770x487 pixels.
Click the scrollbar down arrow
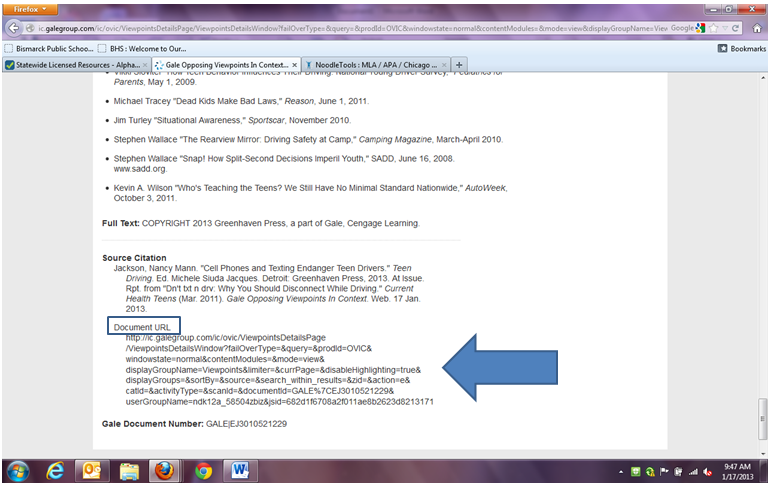tap(762, 454)
